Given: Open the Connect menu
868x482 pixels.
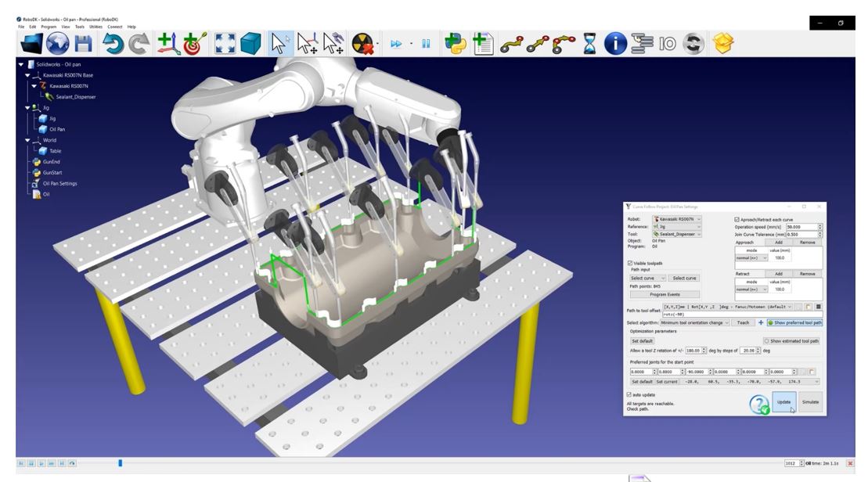Looking at the screenshot, I should pos(114,27).
